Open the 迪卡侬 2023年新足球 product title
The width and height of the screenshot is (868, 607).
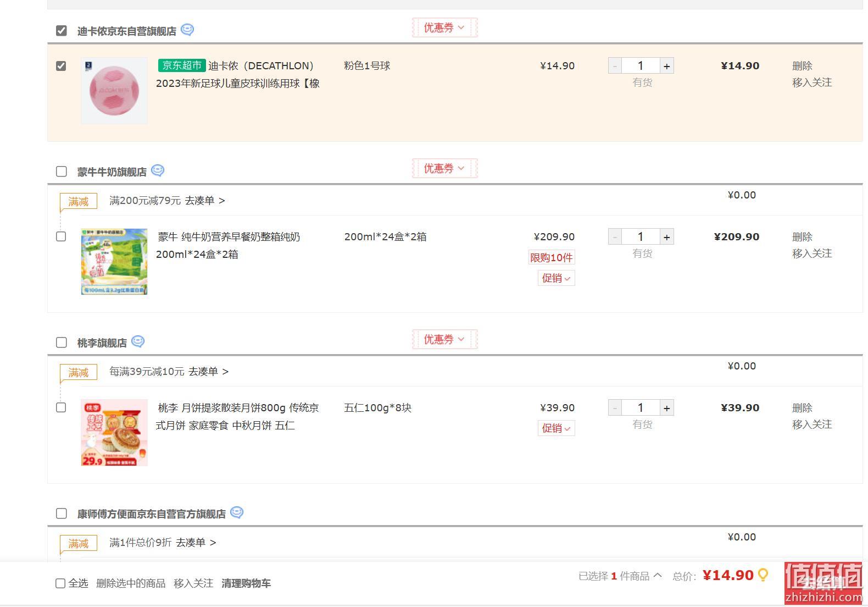click(238, 75)
